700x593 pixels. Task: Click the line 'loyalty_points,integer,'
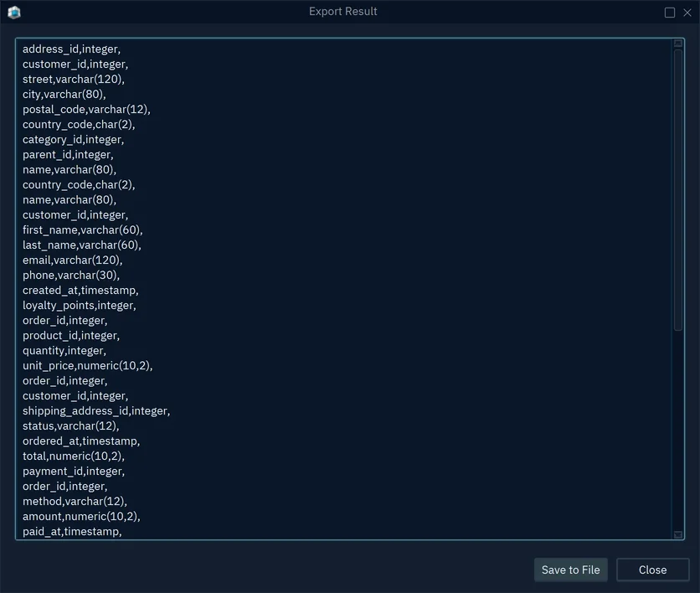coord(80,306)
